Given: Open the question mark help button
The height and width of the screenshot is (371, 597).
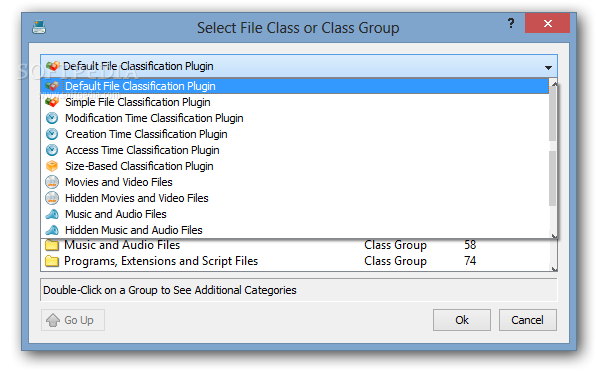Looking at the screenshot, I should pos(511,24).
